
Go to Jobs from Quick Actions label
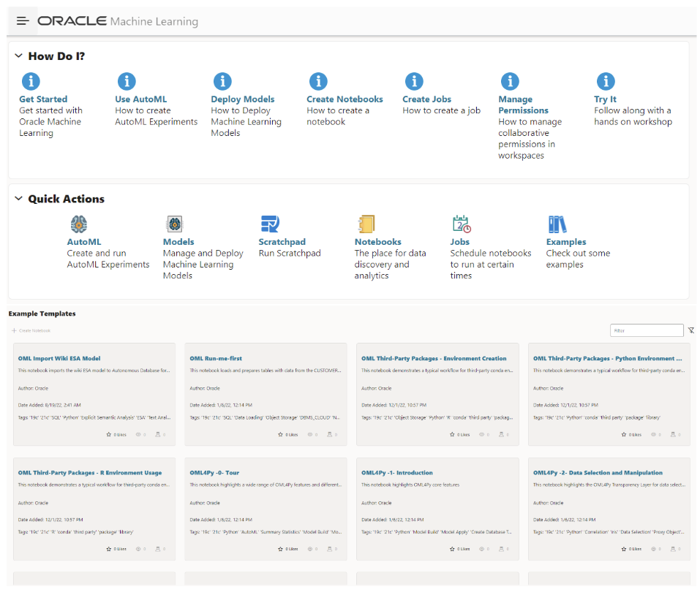pos(460,242)
